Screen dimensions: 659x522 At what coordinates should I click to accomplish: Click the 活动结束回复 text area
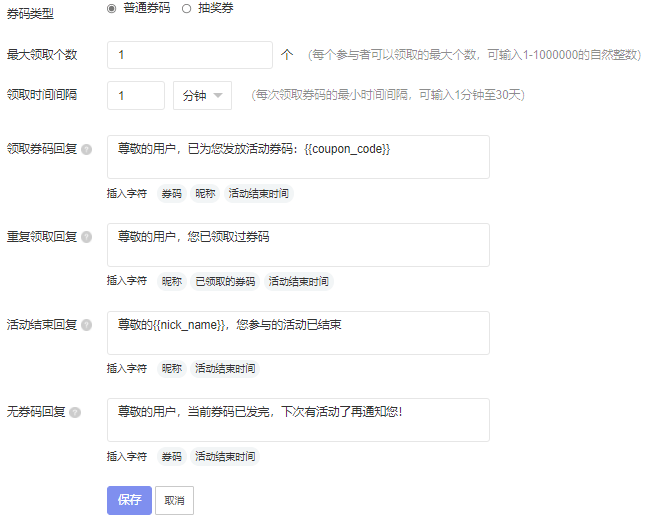click(298, 333)
